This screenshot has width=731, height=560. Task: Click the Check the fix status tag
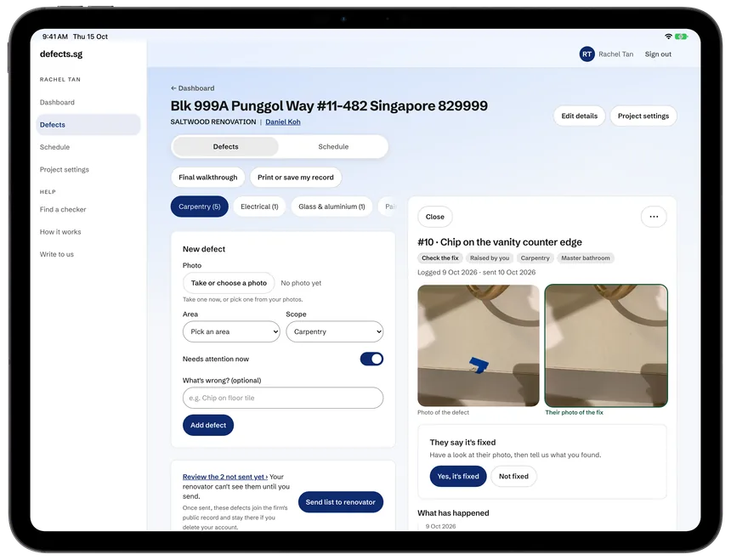point(440,258)
